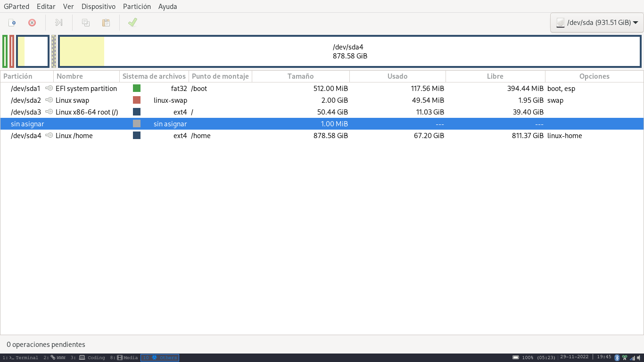
Task: Click the green fat32 color swatch
Action: coord(137,89)
